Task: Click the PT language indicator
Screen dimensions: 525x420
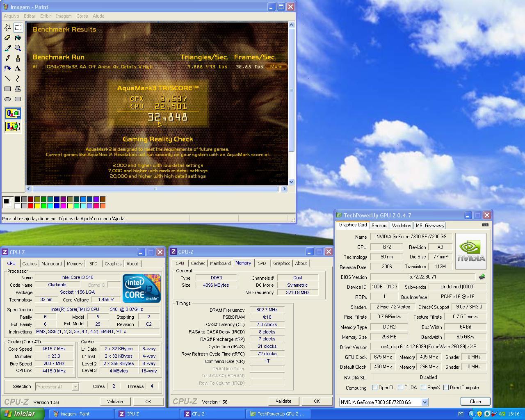Action: 461,414
